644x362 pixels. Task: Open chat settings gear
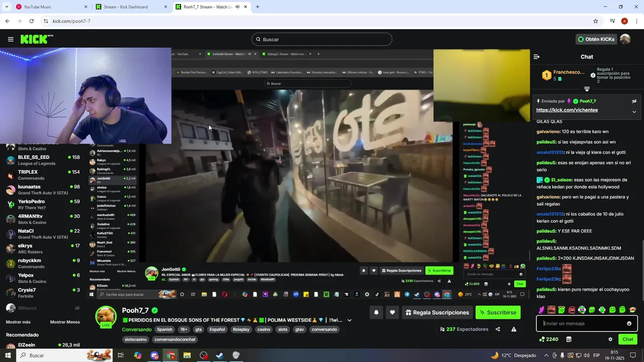pos(610,339)
